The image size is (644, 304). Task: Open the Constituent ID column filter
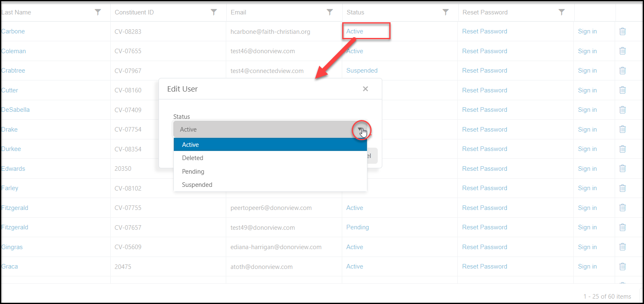(214, 12)
